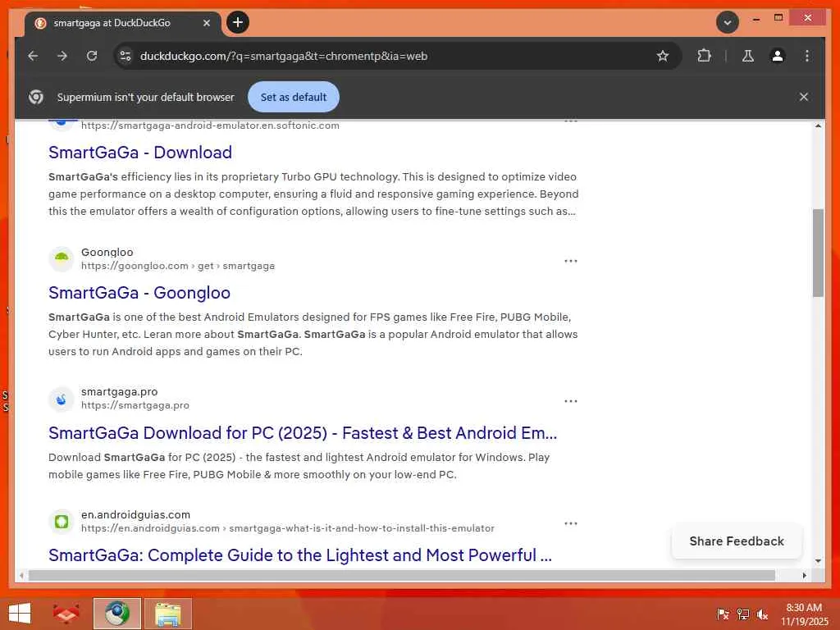The image size is (840, 630).
Task: Click the horizontal scrollbar thumb
Action: point(402,575)
